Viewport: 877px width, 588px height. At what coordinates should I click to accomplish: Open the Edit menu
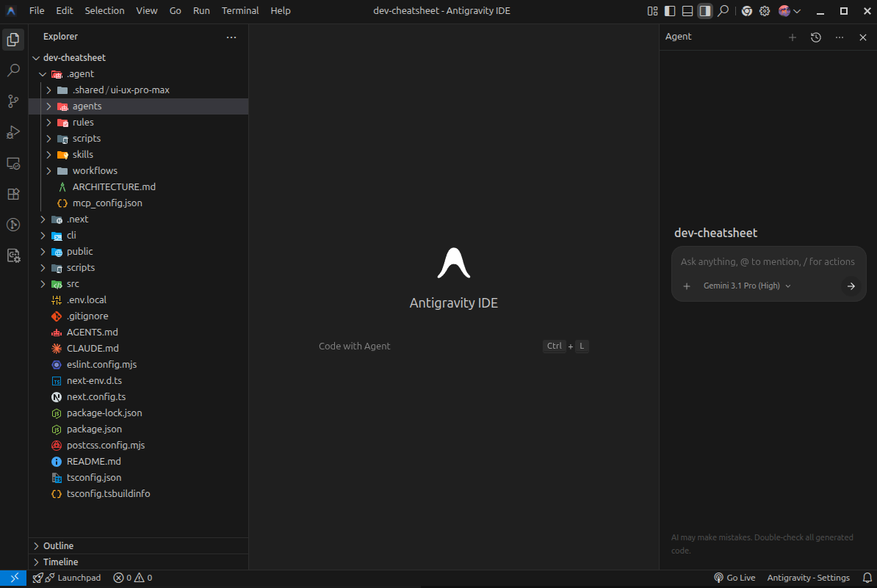point(65,10)
